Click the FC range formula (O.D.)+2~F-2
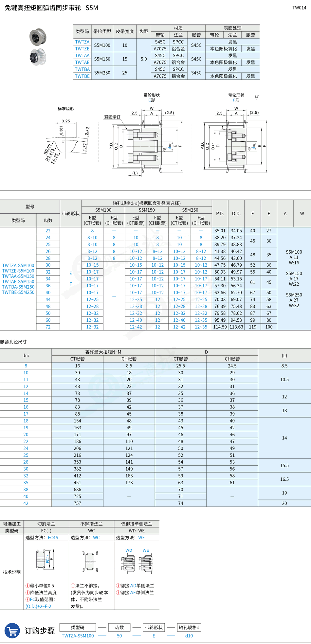This screenshot has width=311, height=644. click(38, 606)
